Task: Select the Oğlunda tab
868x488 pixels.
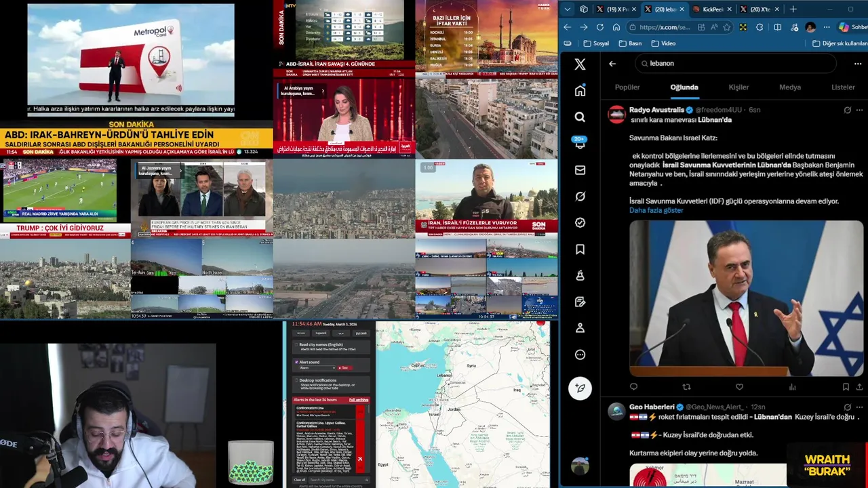Action: click(684, 87)
